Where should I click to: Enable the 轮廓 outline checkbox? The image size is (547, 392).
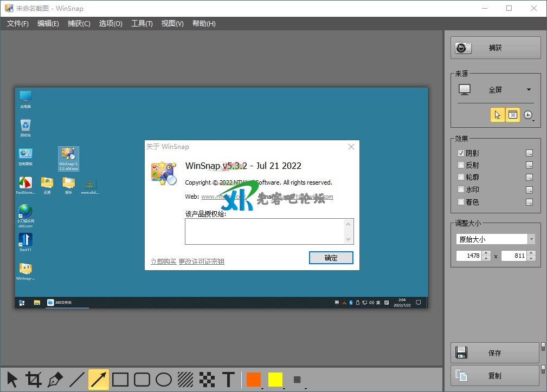[461, 178]
